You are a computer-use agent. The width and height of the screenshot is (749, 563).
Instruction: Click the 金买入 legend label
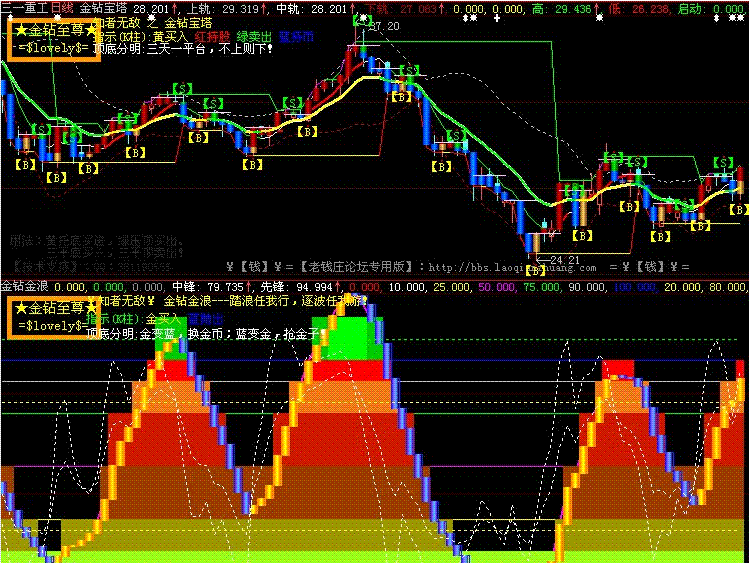click(163, 319)
